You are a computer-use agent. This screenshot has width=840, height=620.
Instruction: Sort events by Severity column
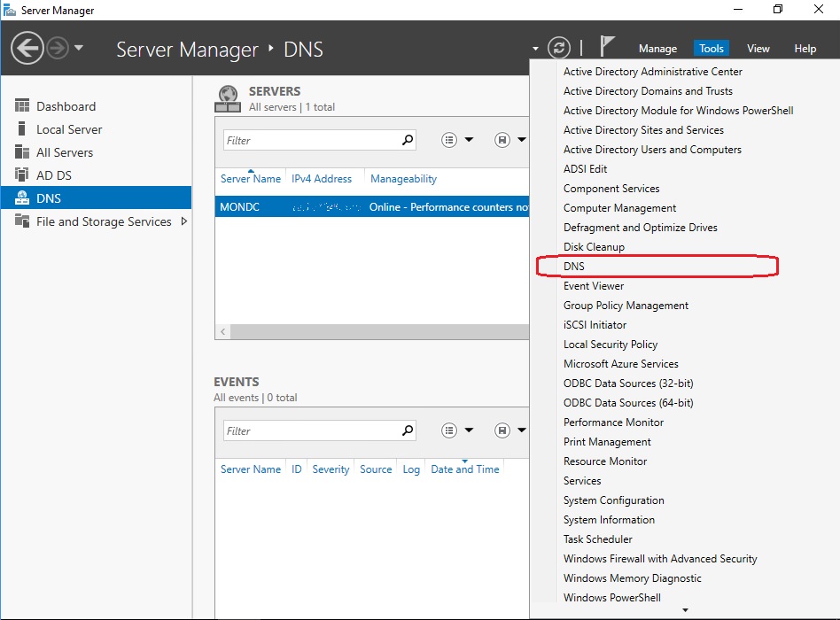coord(331,469)
